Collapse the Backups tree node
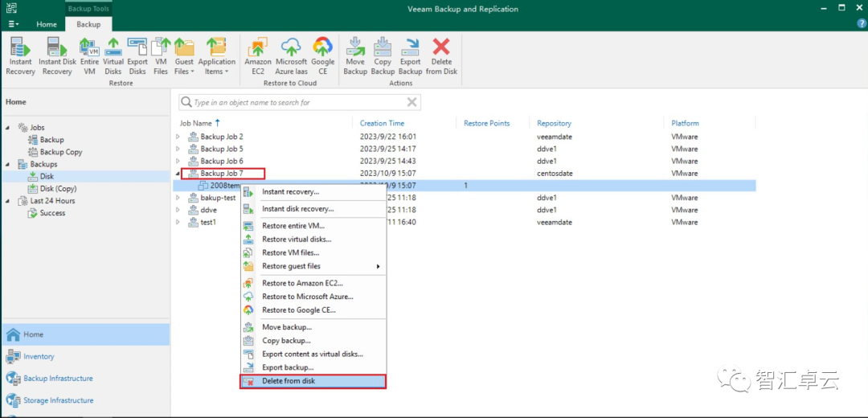This screenshot has height=418, width=868. point(8,164)
